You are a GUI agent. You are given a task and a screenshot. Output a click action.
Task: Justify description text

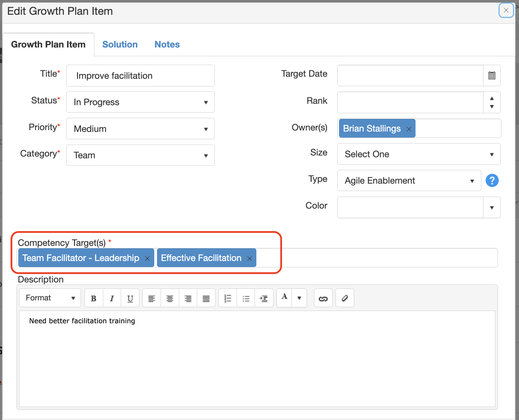click(x=206, y=298)
